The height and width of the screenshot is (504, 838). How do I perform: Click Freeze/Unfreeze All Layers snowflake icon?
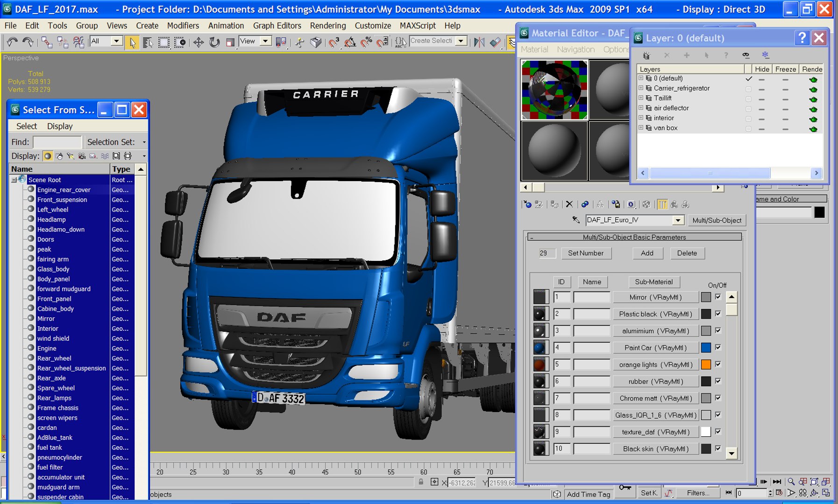(765, 55)
